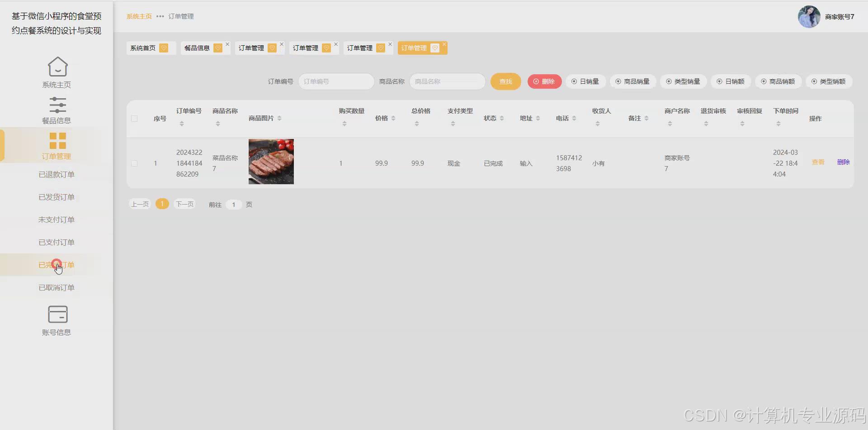Open the 日销量 chart button
This screenshot has height=430, width=868.
pos(585,81)
